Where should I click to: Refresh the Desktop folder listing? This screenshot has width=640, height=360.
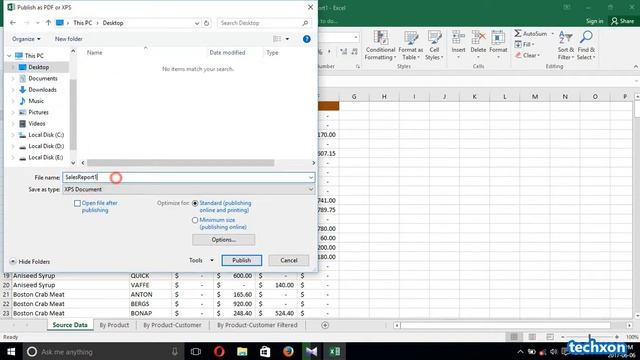pos(207,23)
